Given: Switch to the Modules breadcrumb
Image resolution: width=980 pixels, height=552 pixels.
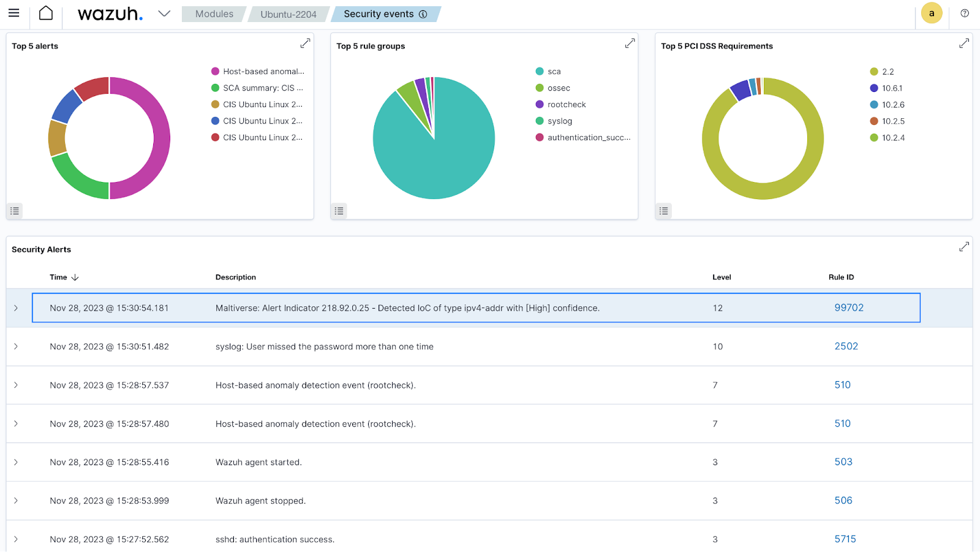Looking at the screenshot, I should coord(214,13).
